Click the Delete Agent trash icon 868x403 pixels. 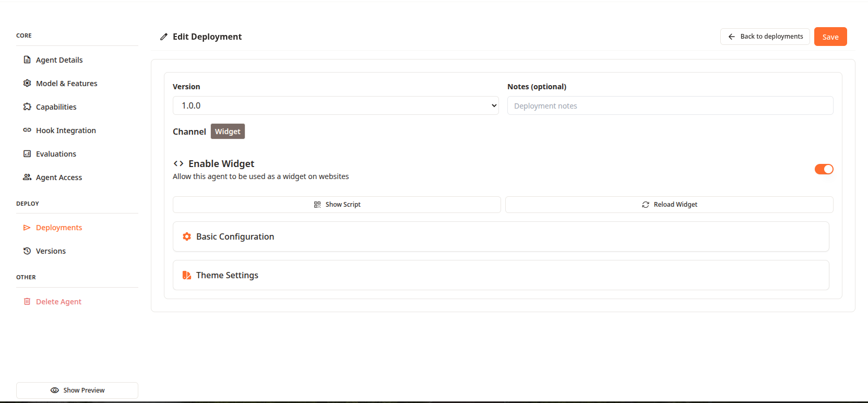click(x=27, y=302)
